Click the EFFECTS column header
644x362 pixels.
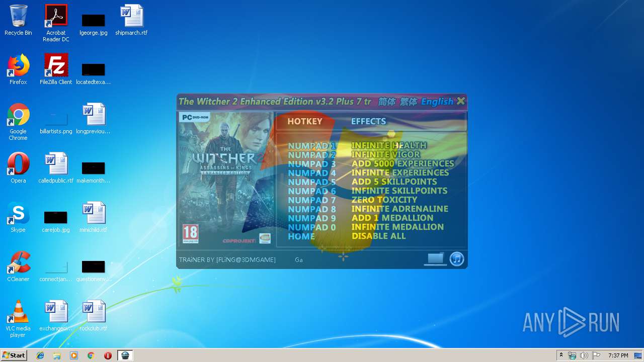click(x=368, y=121)
